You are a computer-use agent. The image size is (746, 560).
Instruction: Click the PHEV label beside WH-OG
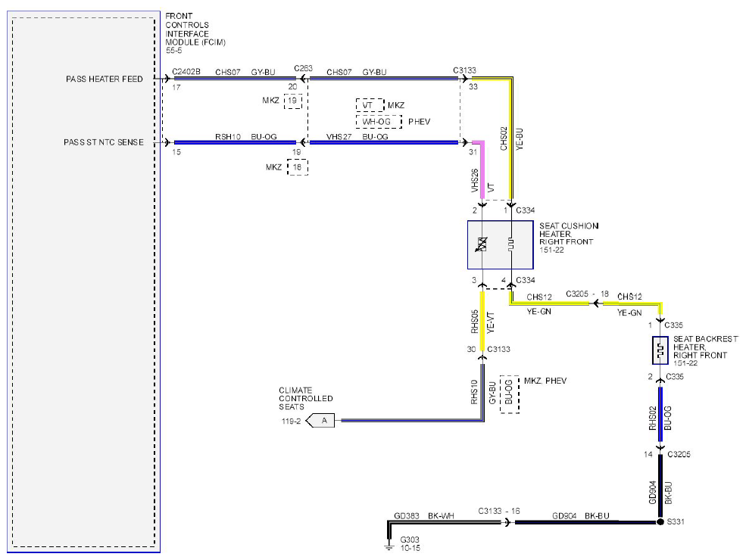coord(419,122)
